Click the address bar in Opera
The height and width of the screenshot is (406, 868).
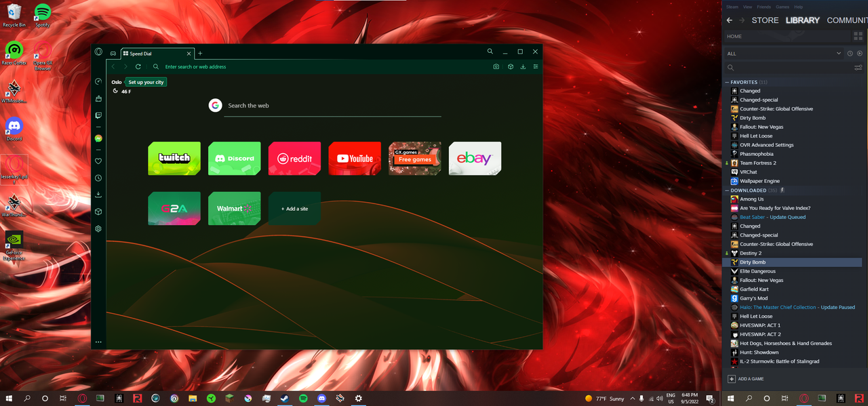[325, 66]
